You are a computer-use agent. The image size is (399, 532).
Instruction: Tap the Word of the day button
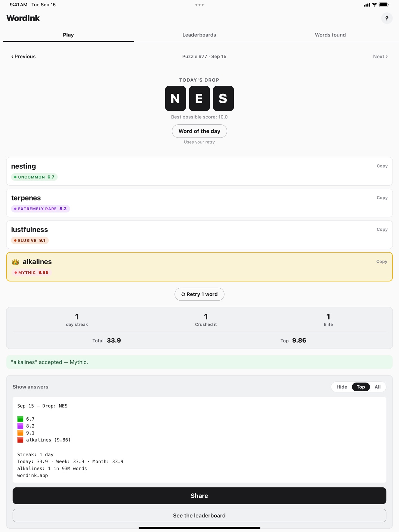tap(199, 131)
